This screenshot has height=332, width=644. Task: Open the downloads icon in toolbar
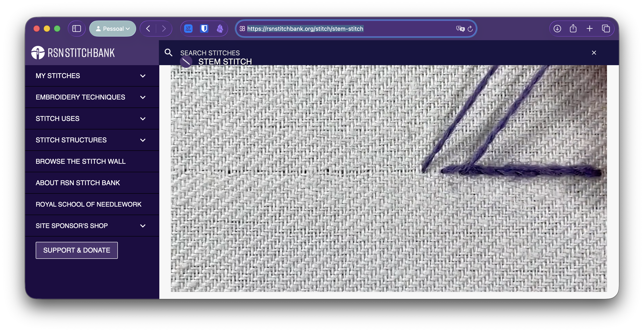click(x=557, y=29)
